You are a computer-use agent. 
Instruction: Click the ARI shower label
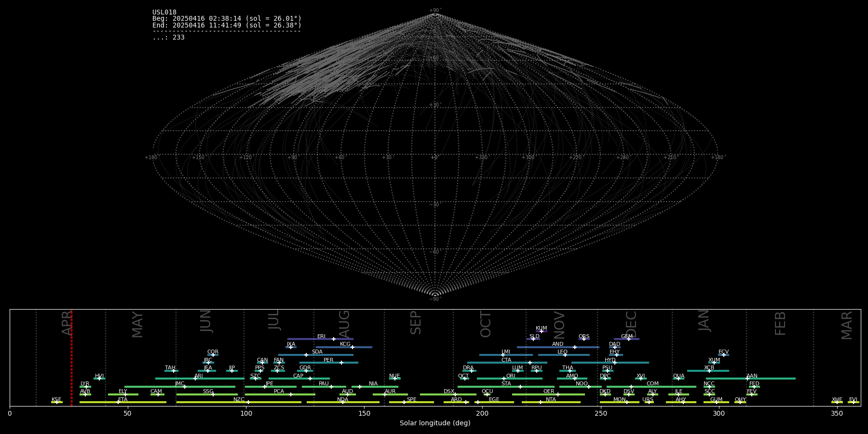coord(199,376)
